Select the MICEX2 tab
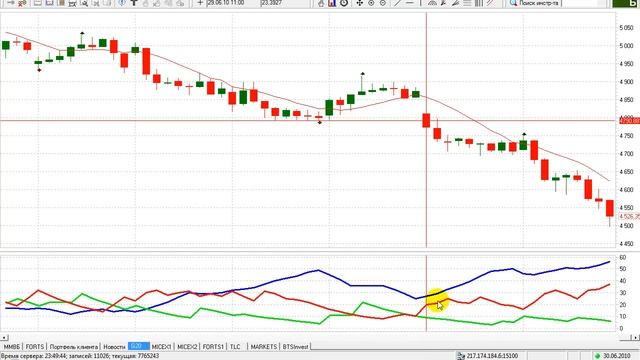 pos(187,347)
